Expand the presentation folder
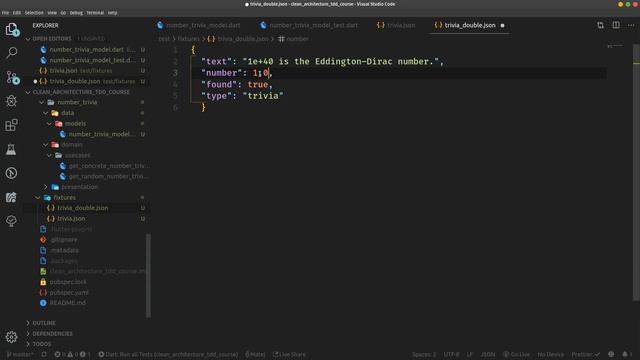Screen dimensions: 640x360 coord(46,187)
